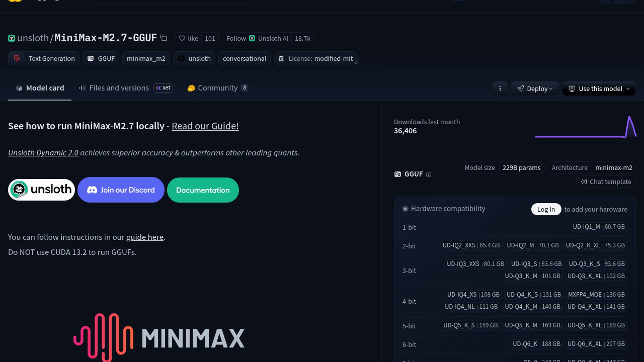
Task: Click the downloads last month chart
Action: tap(585, 127)
